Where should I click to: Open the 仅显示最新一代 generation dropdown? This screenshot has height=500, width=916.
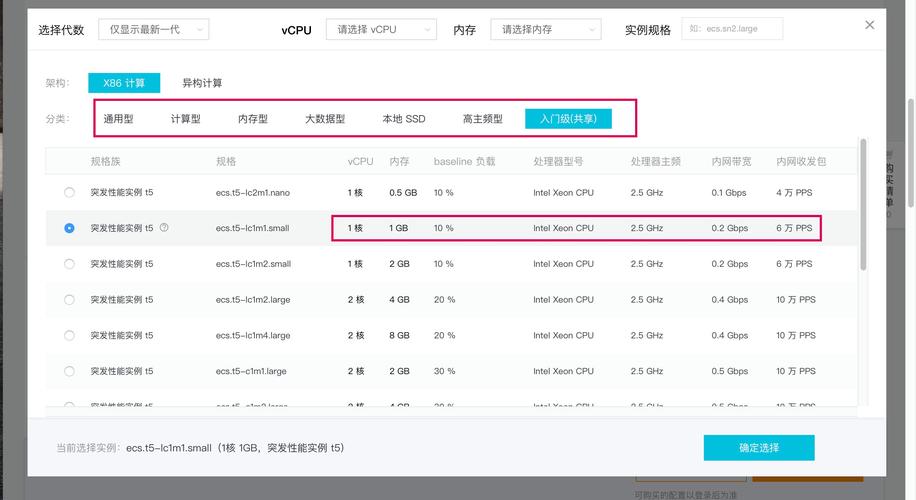[153, 30]
